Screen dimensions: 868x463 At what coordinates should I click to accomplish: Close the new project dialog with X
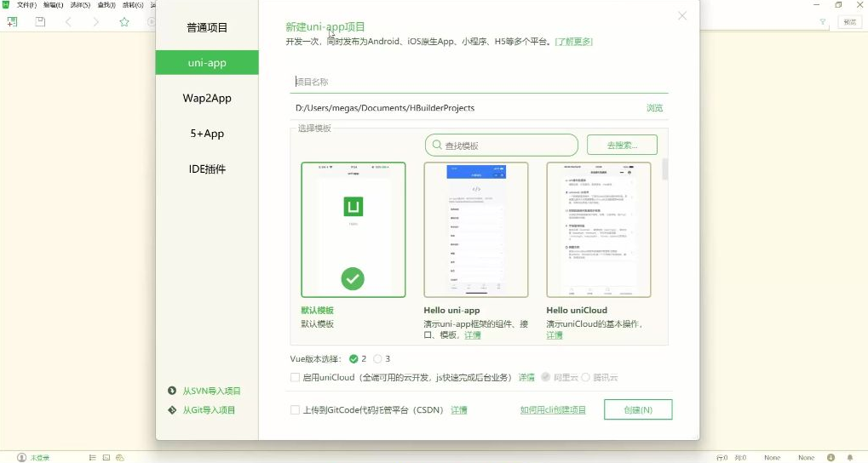[682, 15]
